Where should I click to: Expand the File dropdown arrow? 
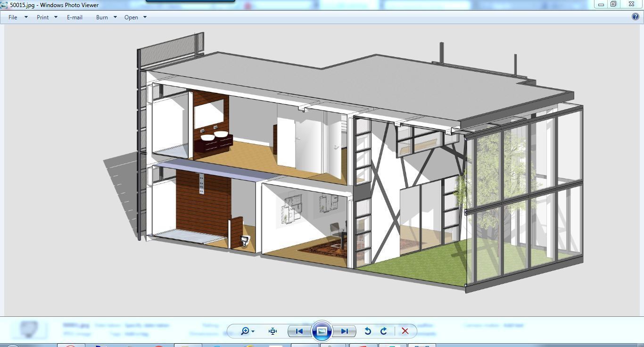[26, 17]
